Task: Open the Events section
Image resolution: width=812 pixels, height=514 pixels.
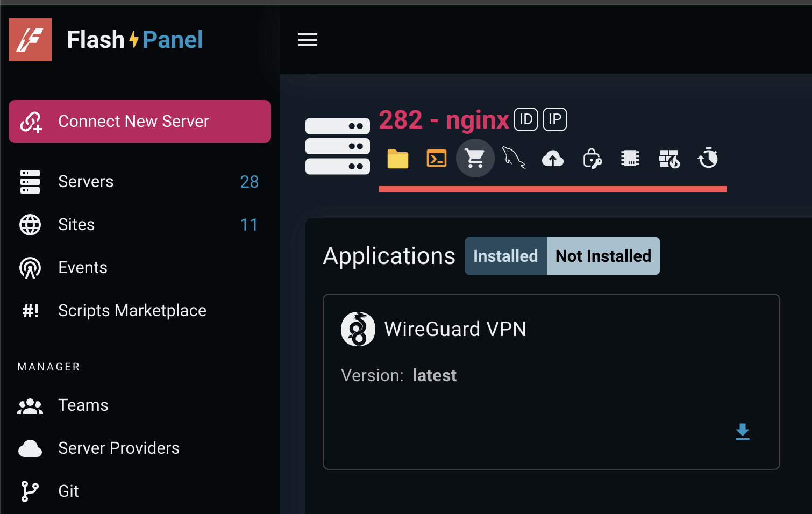Action: point(82,267)
